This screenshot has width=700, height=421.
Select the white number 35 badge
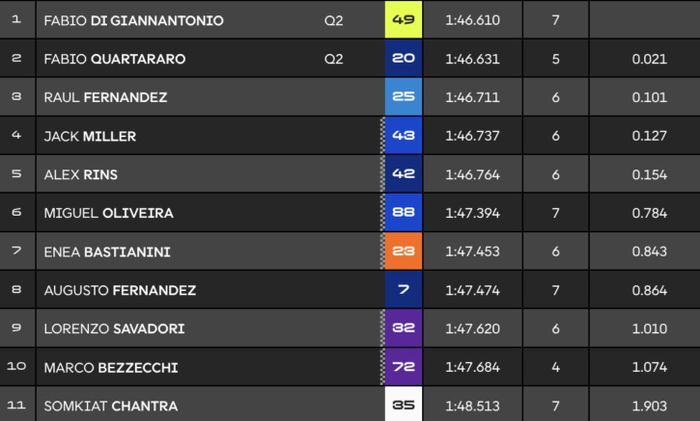click(x=403, y=406)
